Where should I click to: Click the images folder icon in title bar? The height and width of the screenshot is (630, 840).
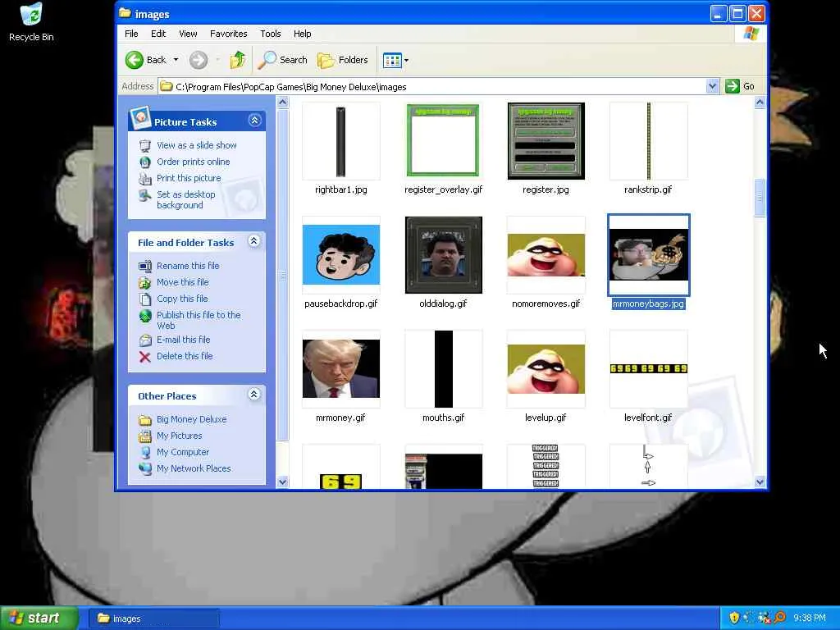pyautogui.click(x=125, y=13)
